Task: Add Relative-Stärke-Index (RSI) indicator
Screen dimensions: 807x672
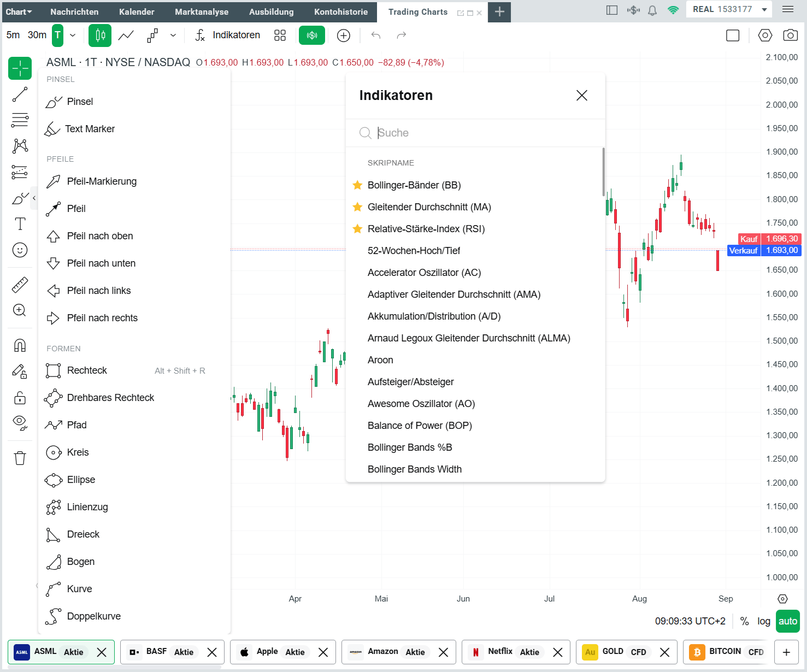Action: click(426, 229)
